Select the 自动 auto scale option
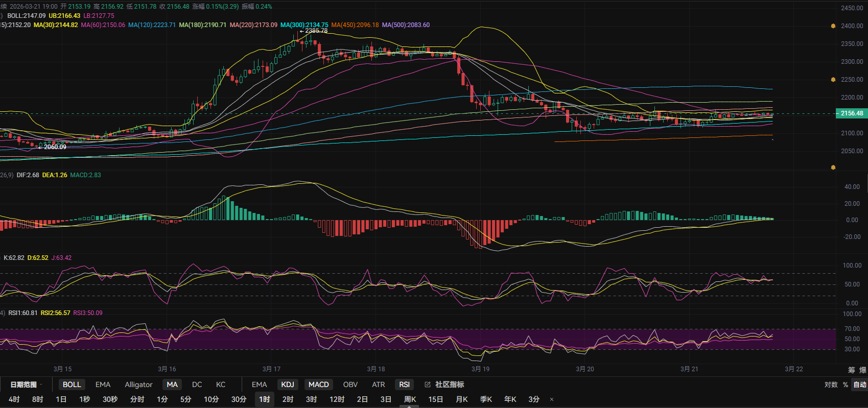The image size is (868, 408). point(859,385)
